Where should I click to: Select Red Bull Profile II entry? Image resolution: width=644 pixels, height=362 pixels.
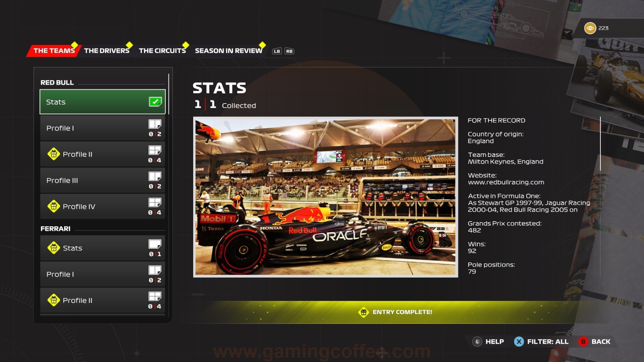[102, 154]
